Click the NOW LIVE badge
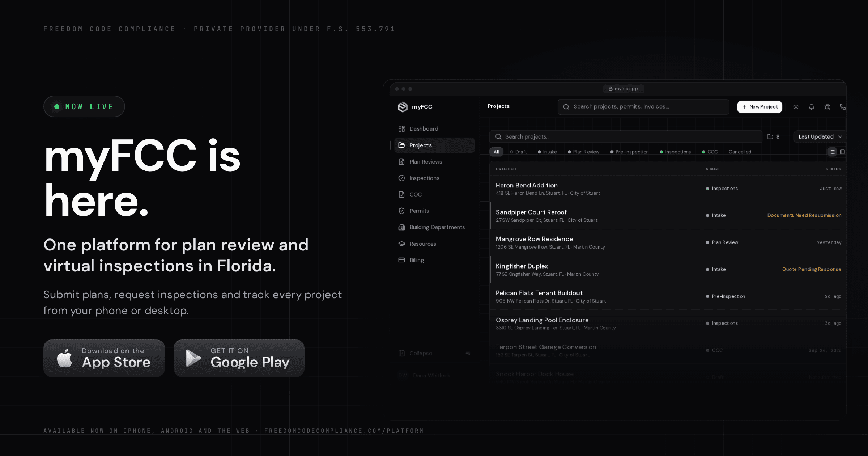 pos(84,106)
